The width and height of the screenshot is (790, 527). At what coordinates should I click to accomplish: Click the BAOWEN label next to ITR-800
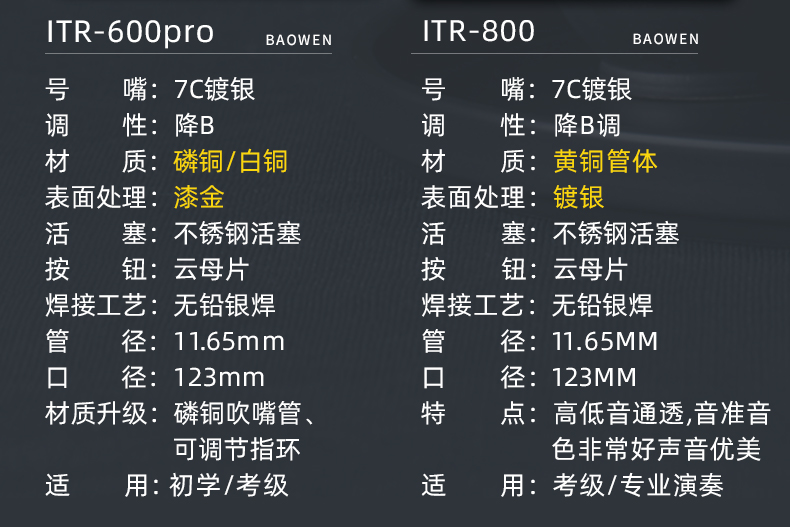[666, 40]
